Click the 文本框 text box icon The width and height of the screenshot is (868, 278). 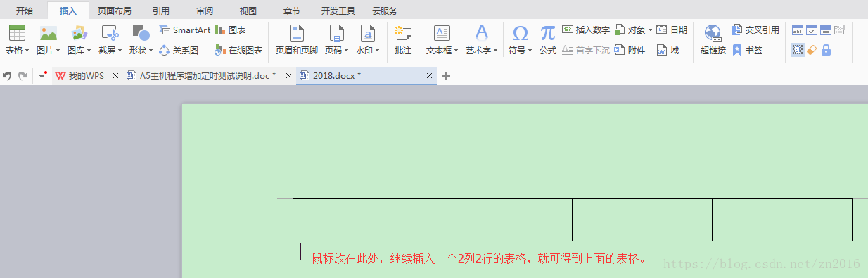tap(442, 33)
